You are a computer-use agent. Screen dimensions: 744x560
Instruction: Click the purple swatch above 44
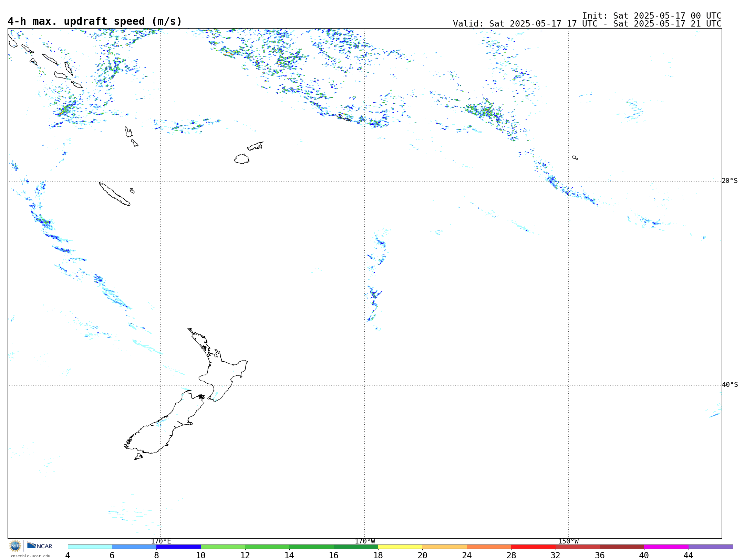point(711,547)
